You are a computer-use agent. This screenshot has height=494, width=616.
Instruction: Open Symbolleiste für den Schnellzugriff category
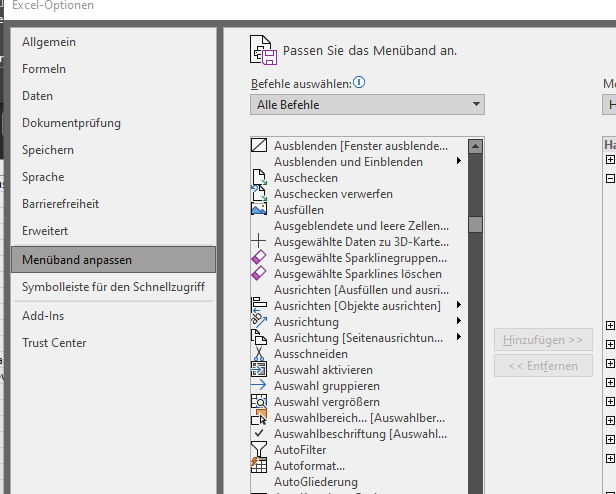[x=114, y=287]
